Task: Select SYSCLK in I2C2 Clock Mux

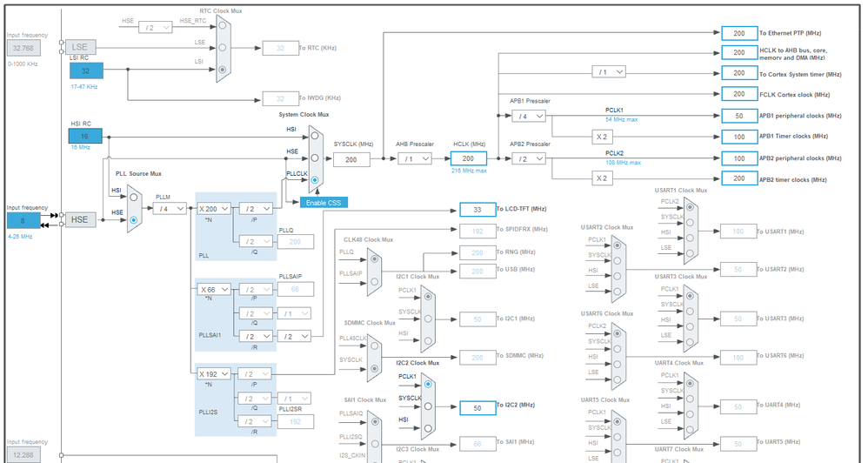Action: click(428, 406)
